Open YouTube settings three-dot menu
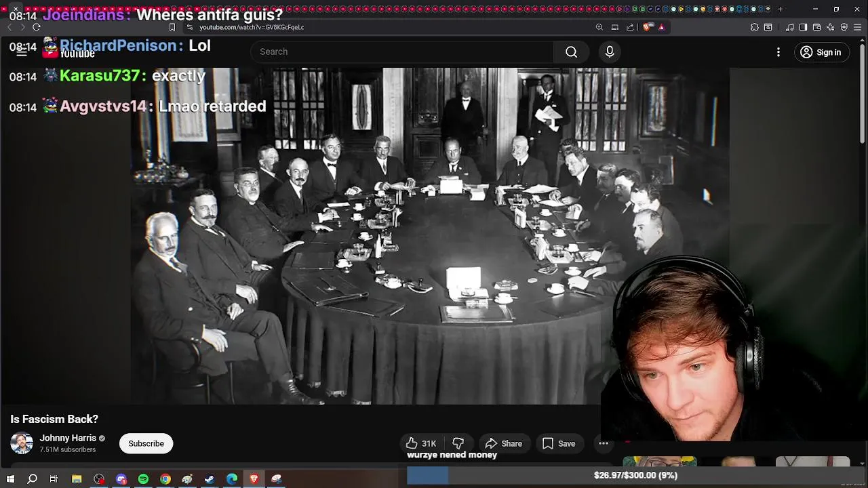This screenshot has height=488, width=868. [x=778, y=52]
